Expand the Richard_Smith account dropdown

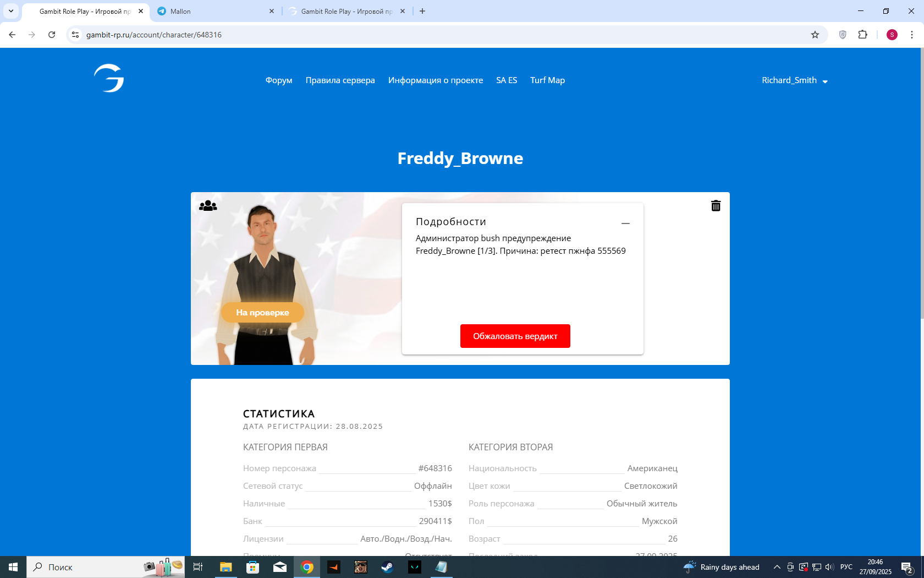[x=794, y=80]
